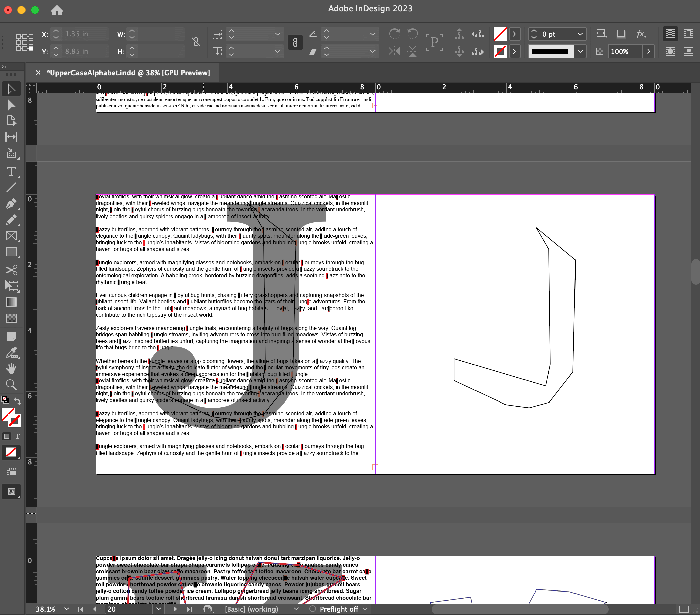Go to the last page
The height and width of the screenshot is (615, 700).
(189, 609)
